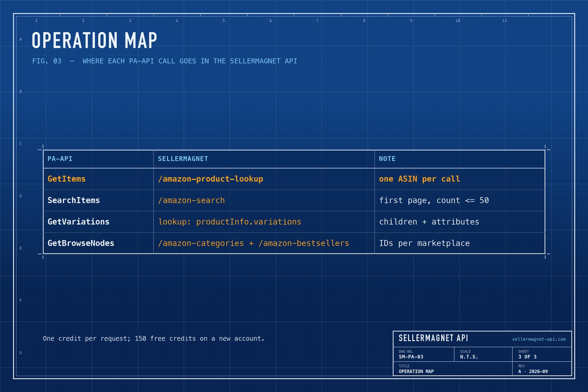Click the /amazon-search endpoint text
Viewport: 588px width, 392px height.
pos(191,200)
